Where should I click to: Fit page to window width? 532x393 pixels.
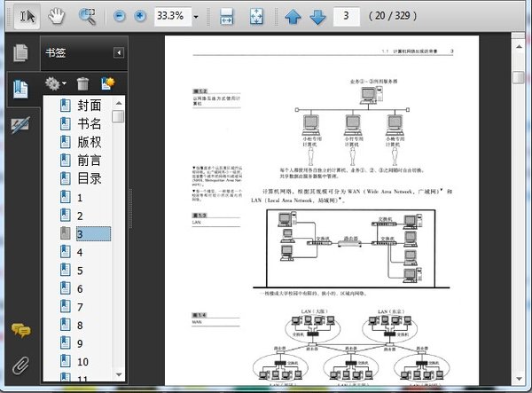tap(226, 16)
